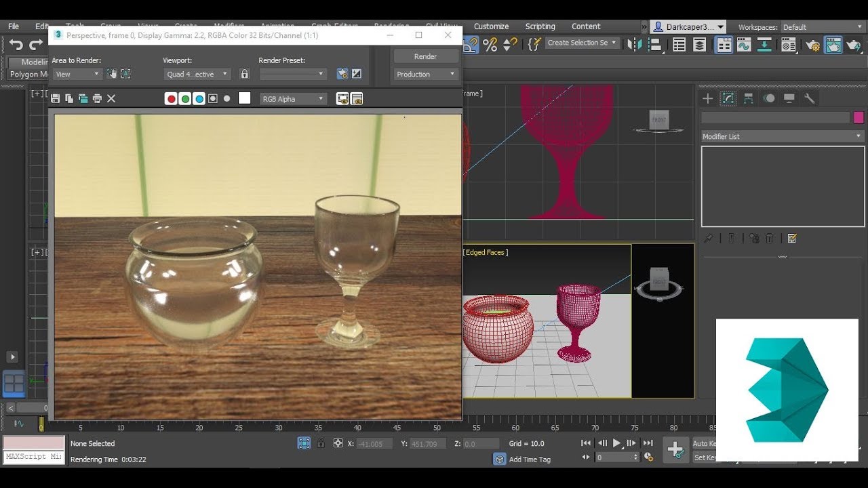Open the Render Setup teapot icon
Screen dimensions: 868x488
(812, 45)
